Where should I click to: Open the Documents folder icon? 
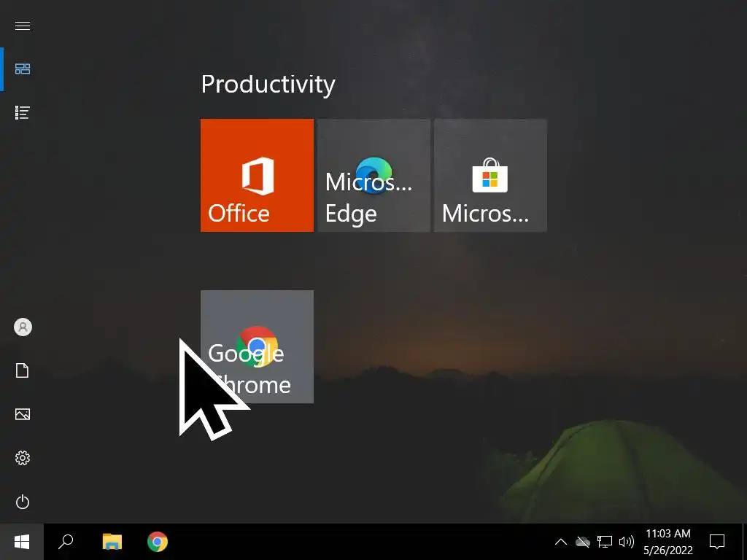pyautogui.click(x=23, y=370)
